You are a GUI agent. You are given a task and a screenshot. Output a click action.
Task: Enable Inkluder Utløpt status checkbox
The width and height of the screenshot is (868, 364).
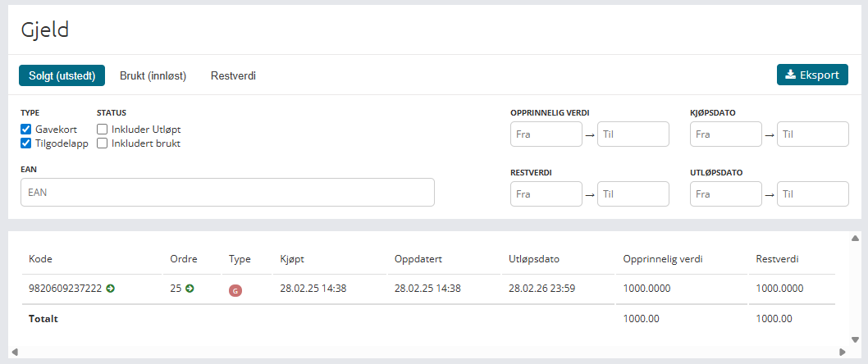pyautogui.click(x=103, y=129)
